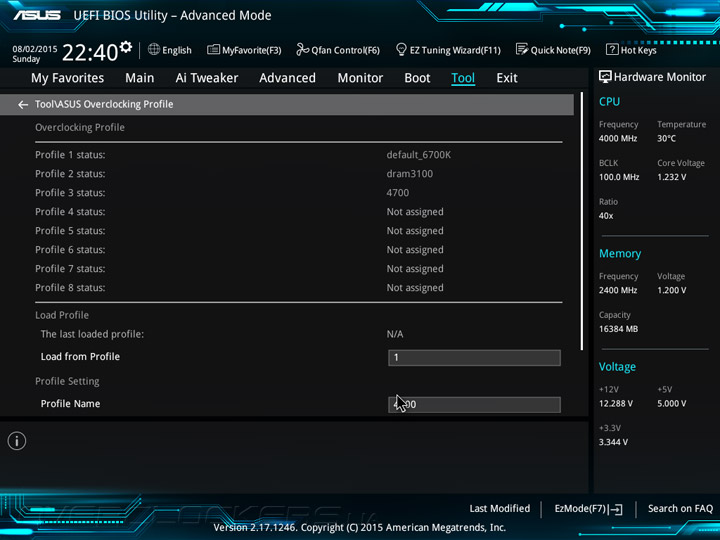Click the Profile Name input field
The height and width of the screenshot is (540, 720).
click(x=474, y=405)
